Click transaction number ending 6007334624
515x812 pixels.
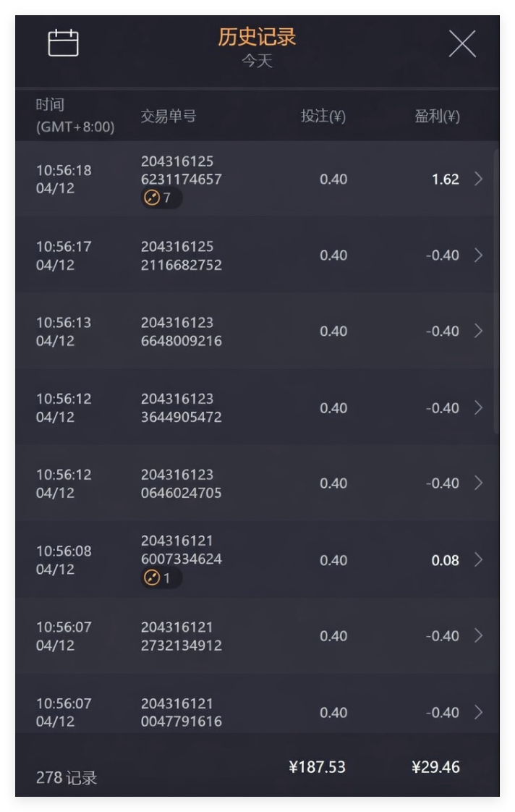click(x=181, y=550)
